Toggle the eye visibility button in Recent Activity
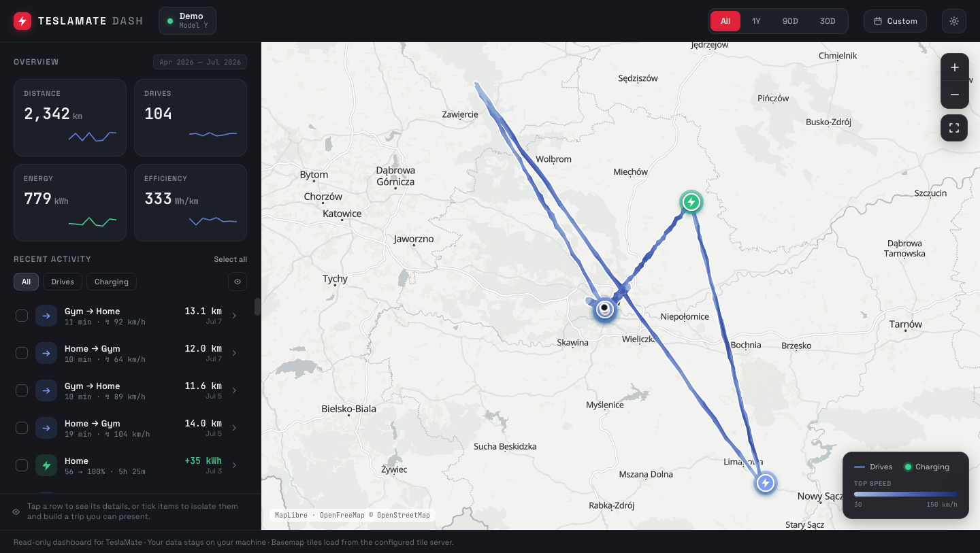 [x=238, y=282]
